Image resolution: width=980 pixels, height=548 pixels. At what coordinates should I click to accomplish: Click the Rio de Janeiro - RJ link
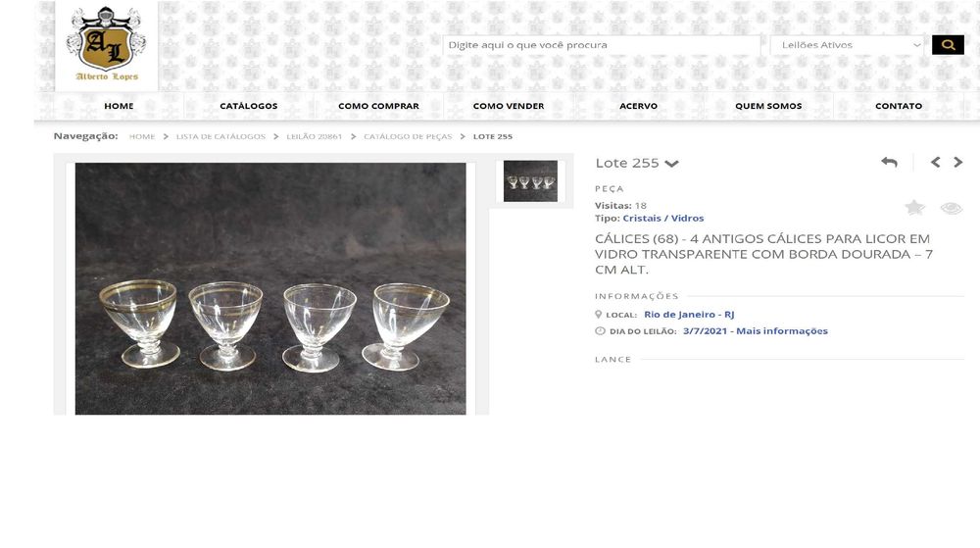pyautogui.click(x=689, y=315)
